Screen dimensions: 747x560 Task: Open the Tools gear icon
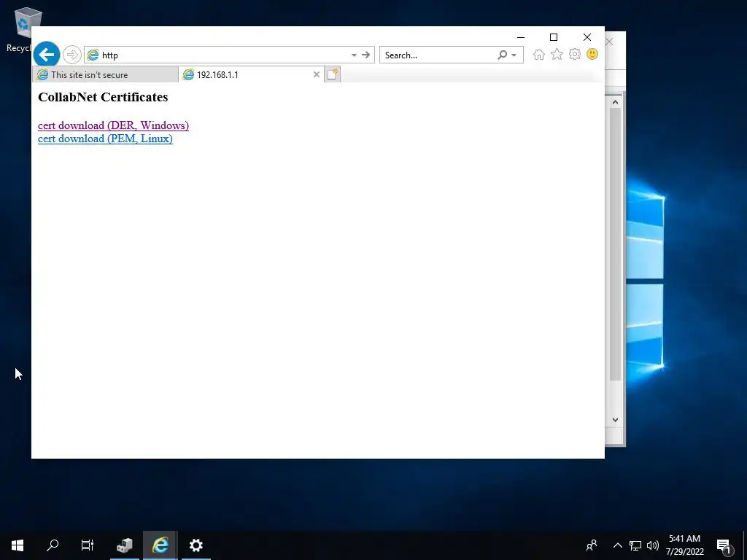pos(575,54)
